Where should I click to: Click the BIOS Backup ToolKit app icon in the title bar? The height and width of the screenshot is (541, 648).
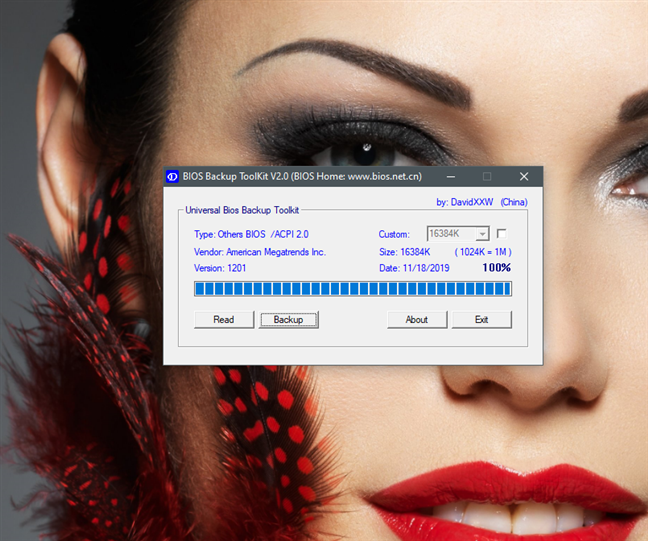[172, 177]
